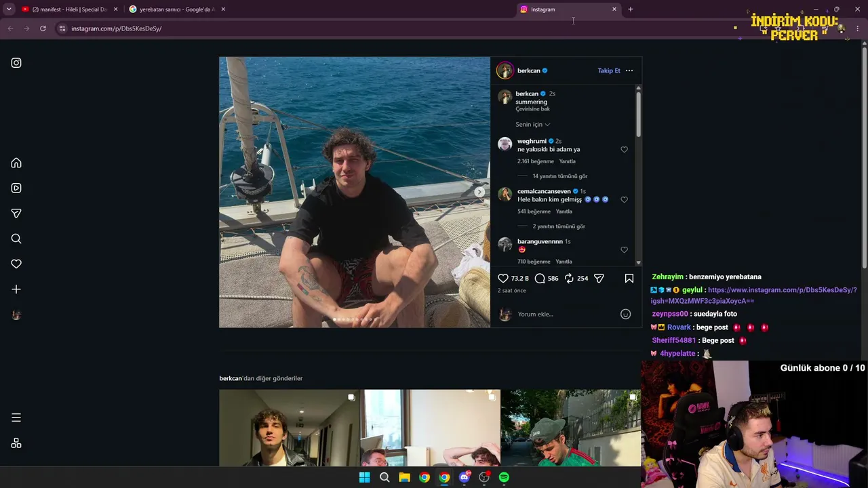Open File Explorer from taskbar
Image resolution: width=868 pixels, height=488 pixels.
point(404,477)
